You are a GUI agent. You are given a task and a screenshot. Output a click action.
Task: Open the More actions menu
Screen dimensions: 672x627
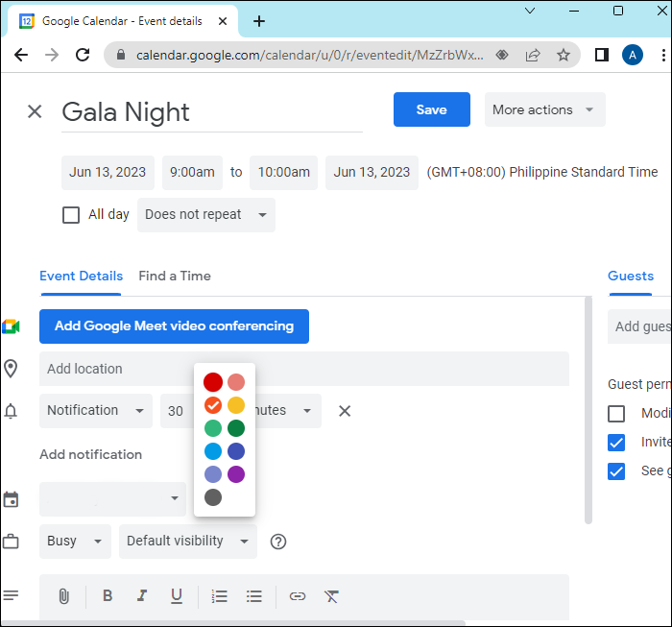pyautogui.click(x=544, y=109)
